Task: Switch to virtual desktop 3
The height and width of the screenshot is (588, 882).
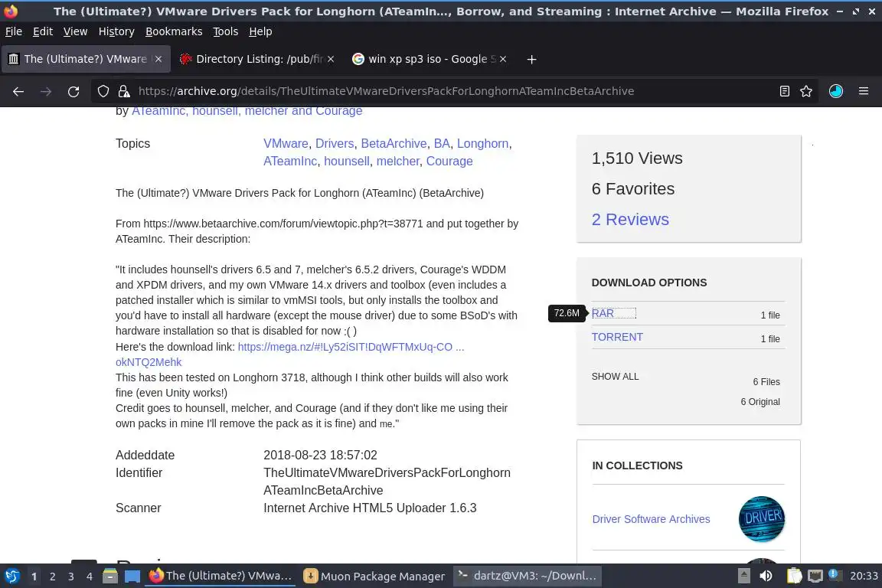Action: [71, 577]
